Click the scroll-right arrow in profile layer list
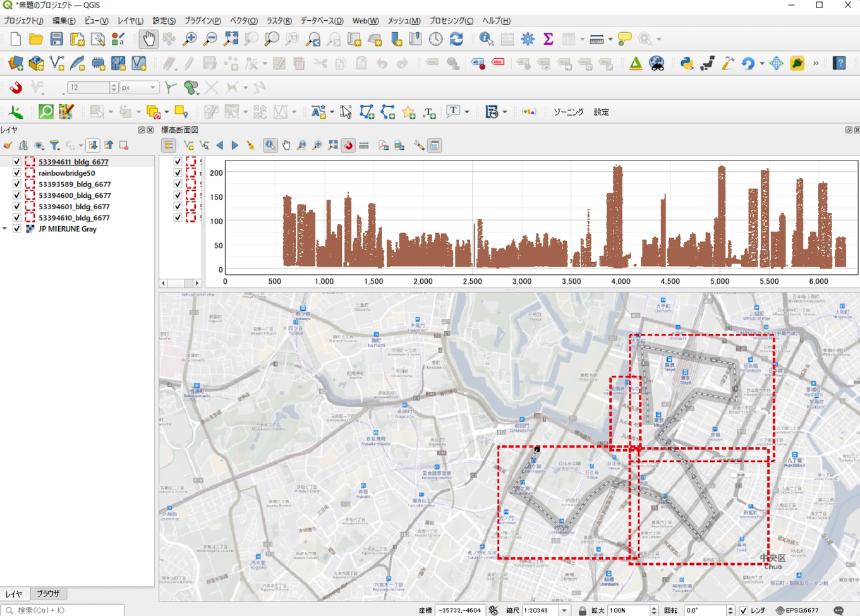 (197, 283)
